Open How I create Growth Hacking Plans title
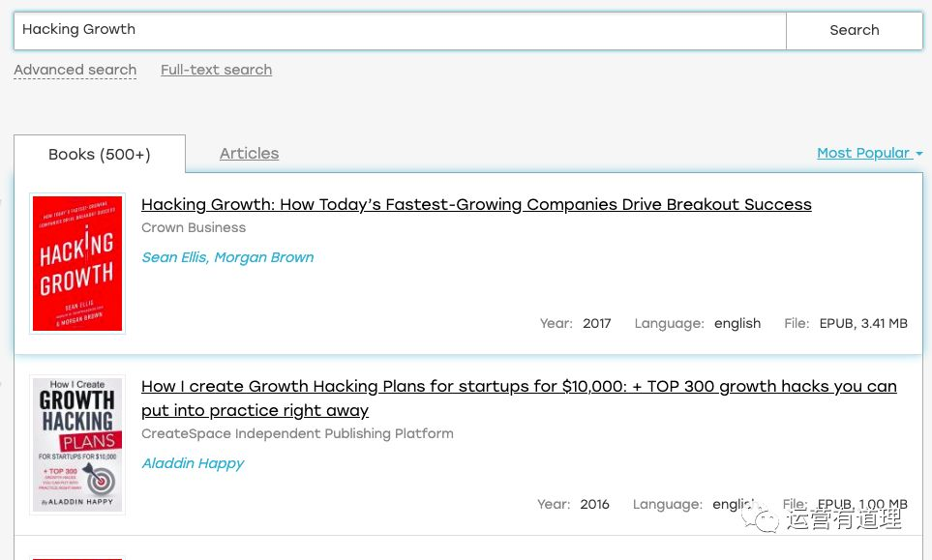 coord(519,398)
